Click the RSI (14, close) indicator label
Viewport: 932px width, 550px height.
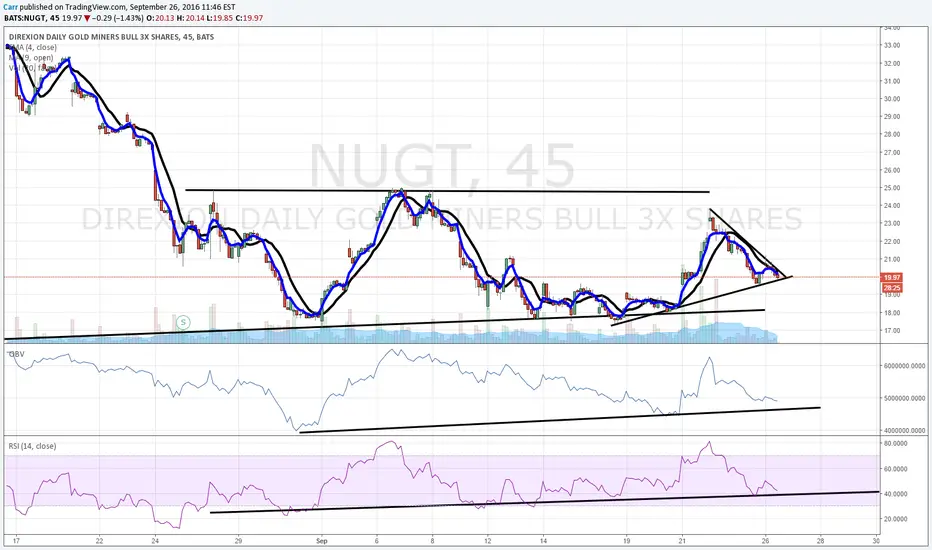(32, 446)
